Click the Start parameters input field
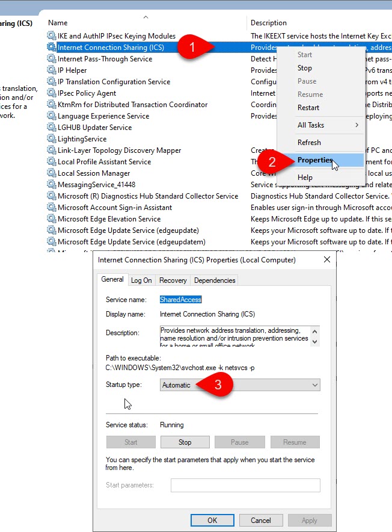Image resolution: width=392 pixels, height=532 pixels. click(245, 485)
